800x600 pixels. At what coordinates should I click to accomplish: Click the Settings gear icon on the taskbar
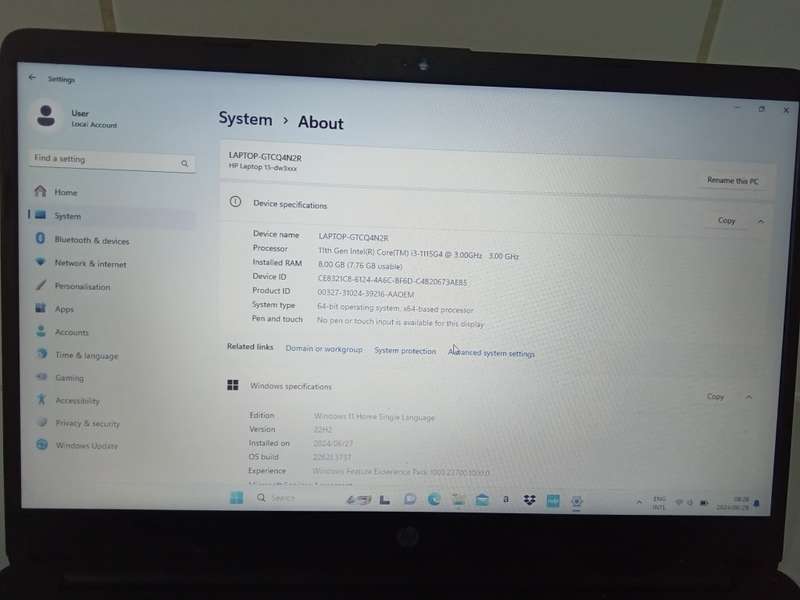pyautogui.click(x=577, y=502)
